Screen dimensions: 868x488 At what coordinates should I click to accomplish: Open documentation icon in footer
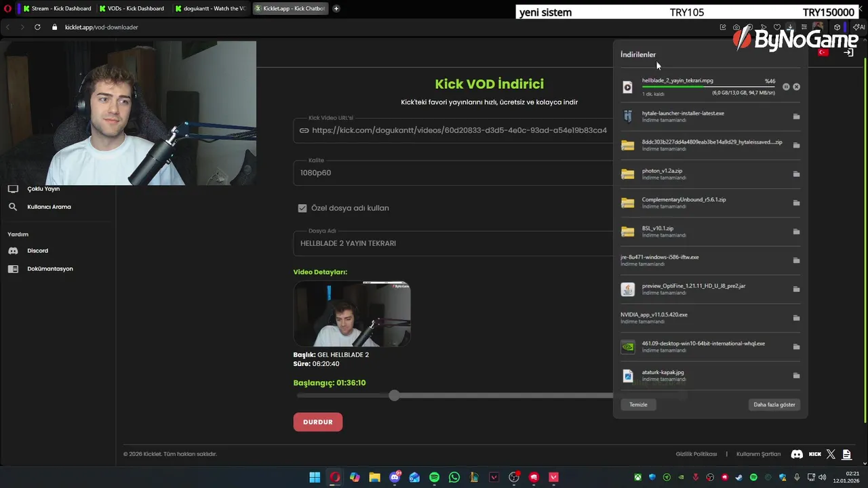pos(847,454)
